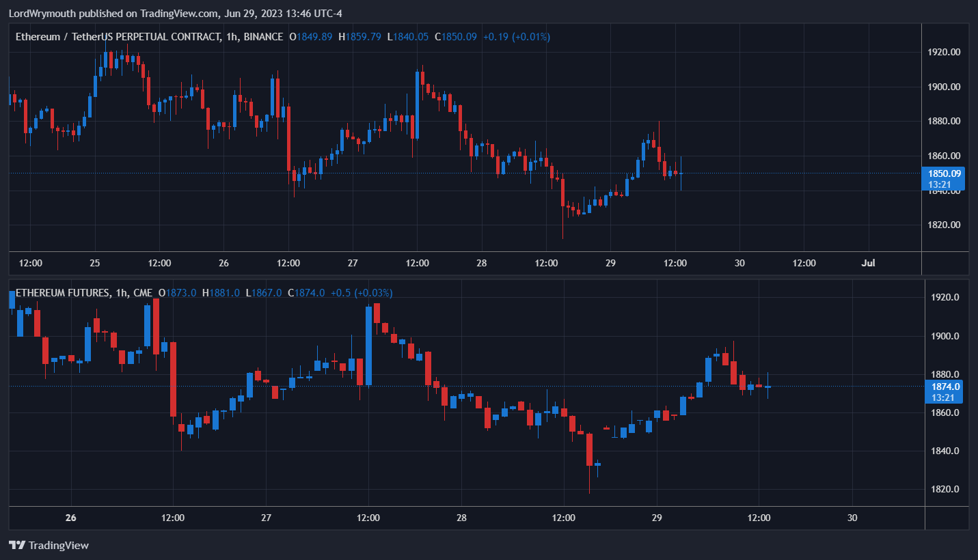Click the 1860.00 price axis label, top chart
Screen dimensions: 978x560
coord(945,156)
